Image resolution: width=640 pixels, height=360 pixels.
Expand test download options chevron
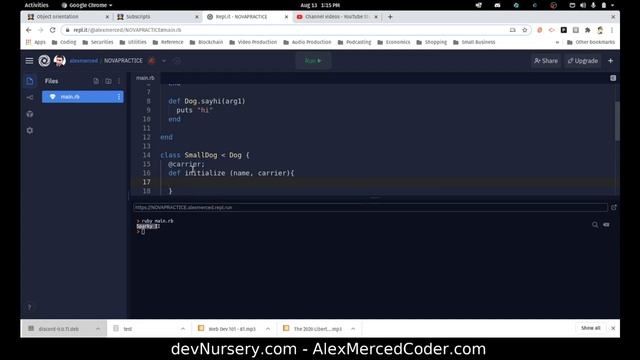183,329
